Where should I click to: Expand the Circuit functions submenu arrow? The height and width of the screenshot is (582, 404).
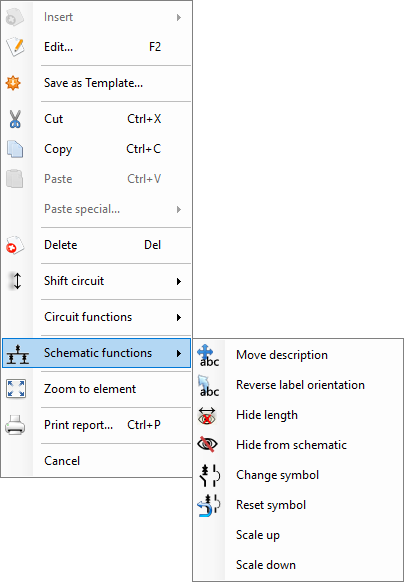[179, 317]
